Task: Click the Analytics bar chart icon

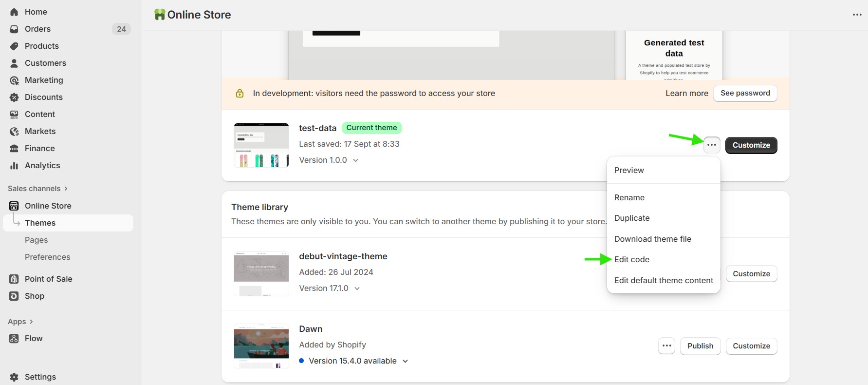Action: point(14,165)
